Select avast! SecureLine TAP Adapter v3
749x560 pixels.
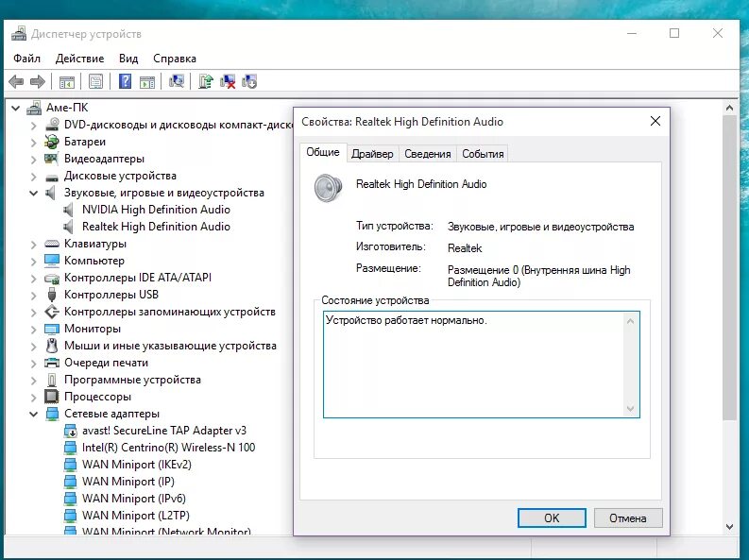click(x=164, y=431)
